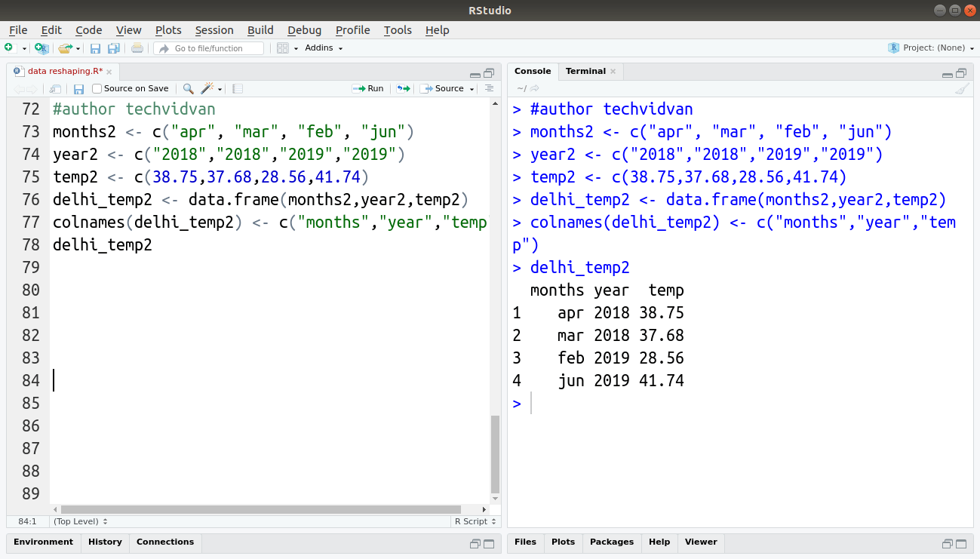Click the Go to file/function field
This screenshot has height=559, width=980.
210,48
